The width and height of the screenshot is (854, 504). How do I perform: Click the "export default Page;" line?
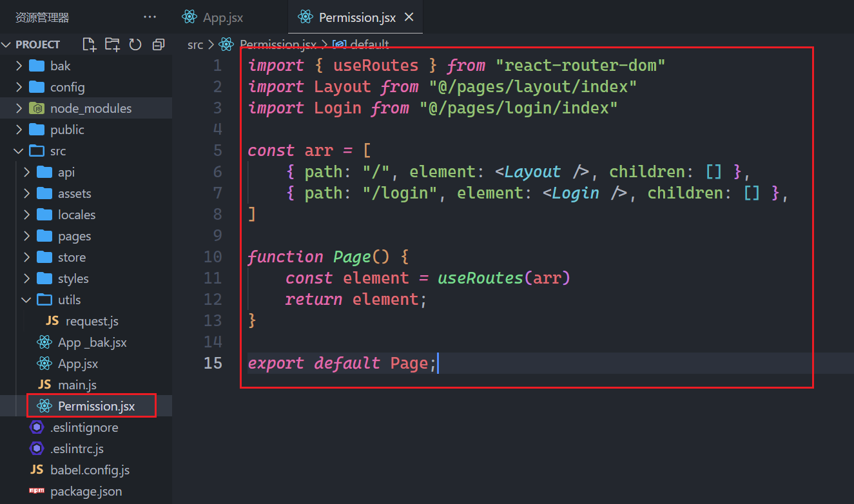[x=342, y=363]
